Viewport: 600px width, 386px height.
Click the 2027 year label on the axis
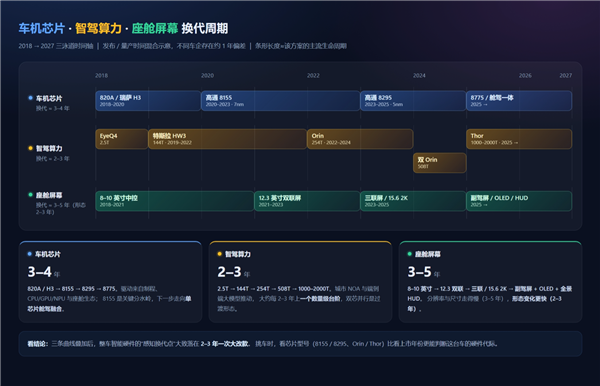pyautogui.click(x=566, y=75)
